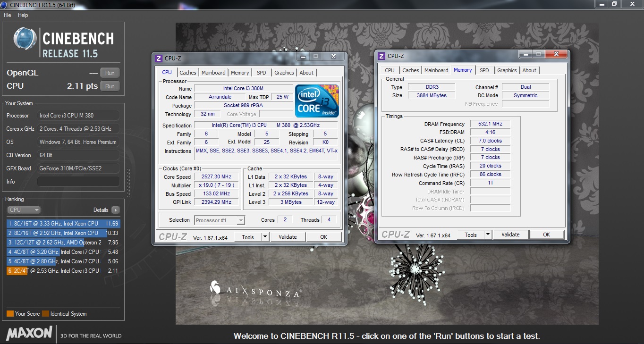Open Tools dropdown arrow in left CPU-Z window
Image resolution: width=644 pixels, height=344 pixels.
265,237
